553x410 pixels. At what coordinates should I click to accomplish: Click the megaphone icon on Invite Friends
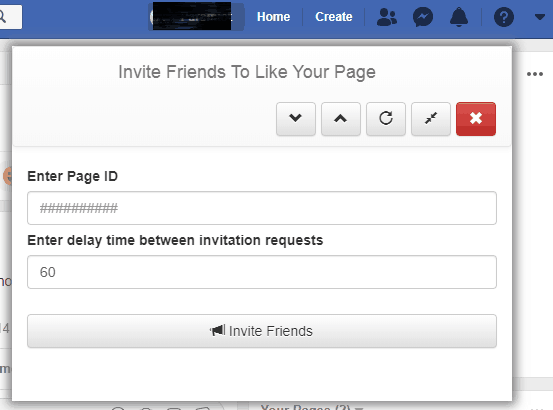pyautogui.click(x=218, y=331)
